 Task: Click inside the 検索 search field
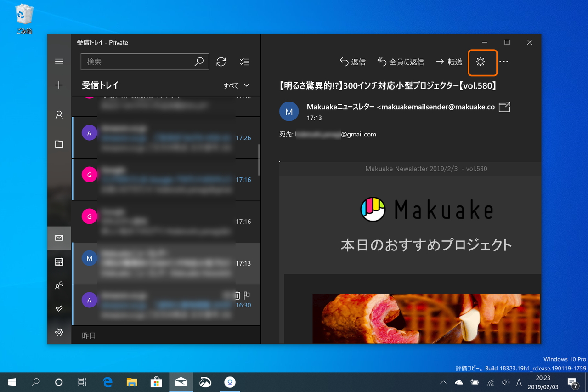click(x=138, y=62)
